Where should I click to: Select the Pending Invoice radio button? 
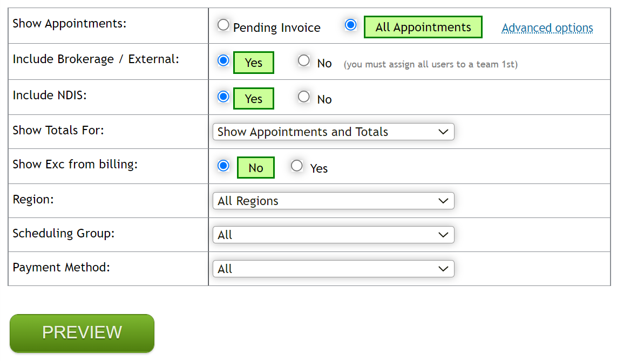223,25
